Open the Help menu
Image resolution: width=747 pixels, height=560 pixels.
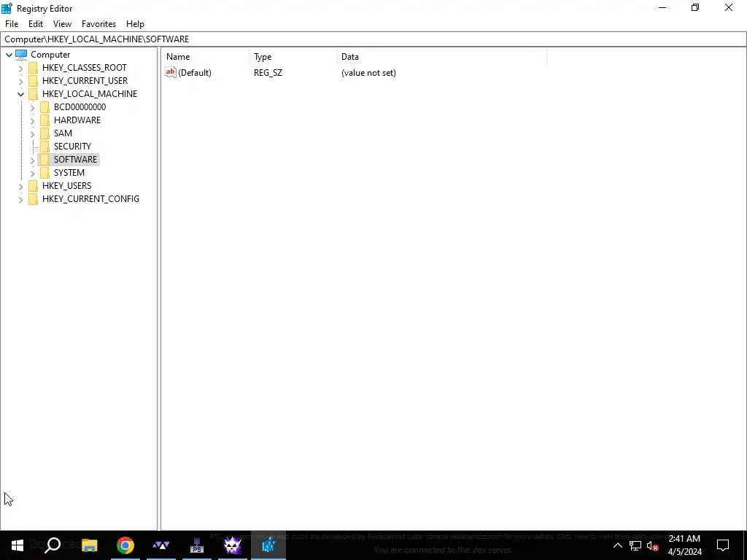pos(135,24)
